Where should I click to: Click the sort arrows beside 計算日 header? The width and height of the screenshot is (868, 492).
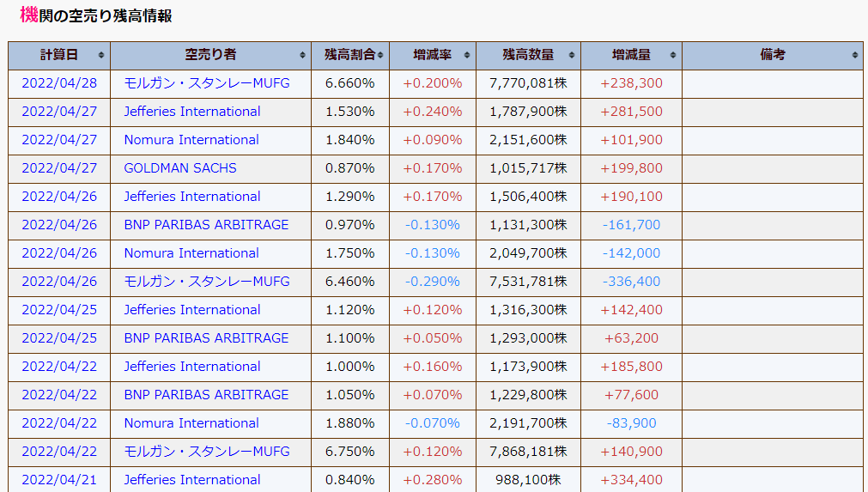coord(101,55)
